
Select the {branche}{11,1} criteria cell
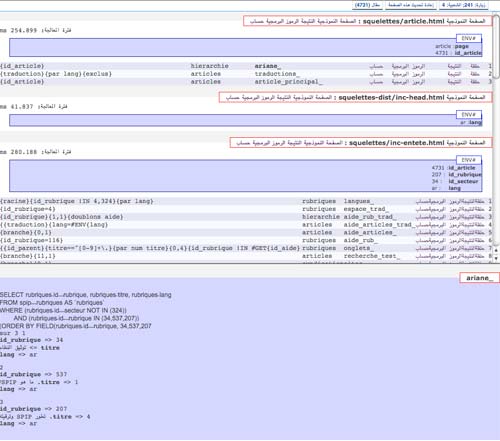pos(28,256)
